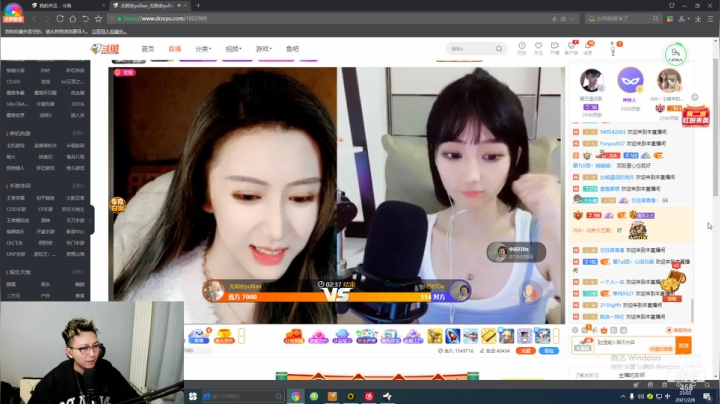Screen dimensions: 720x404
Task: Click the blue backpack button below gifts
Action: tap(549, 351)
